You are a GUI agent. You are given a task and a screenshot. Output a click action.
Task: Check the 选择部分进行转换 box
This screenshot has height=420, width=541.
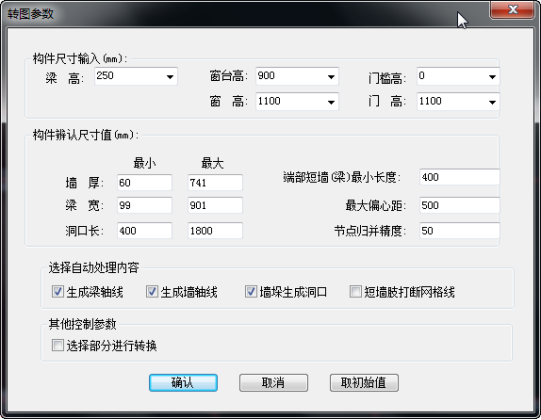pos(58,345)
